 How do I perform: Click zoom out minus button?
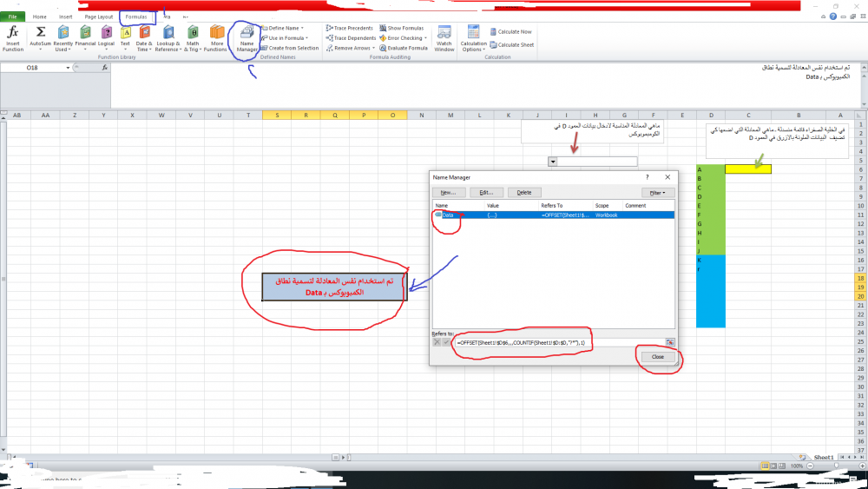coord(810,466)
